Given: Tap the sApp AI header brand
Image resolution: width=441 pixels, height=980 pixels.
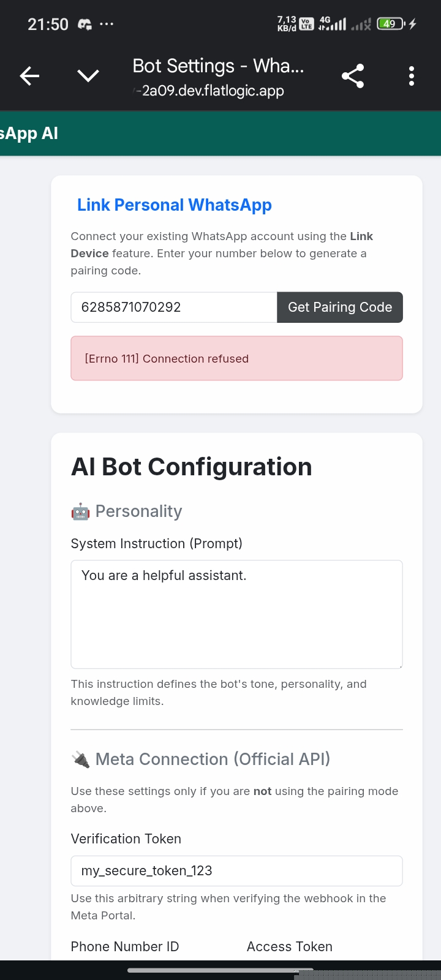Looking at the screenshot, I should tap(29, 134).
